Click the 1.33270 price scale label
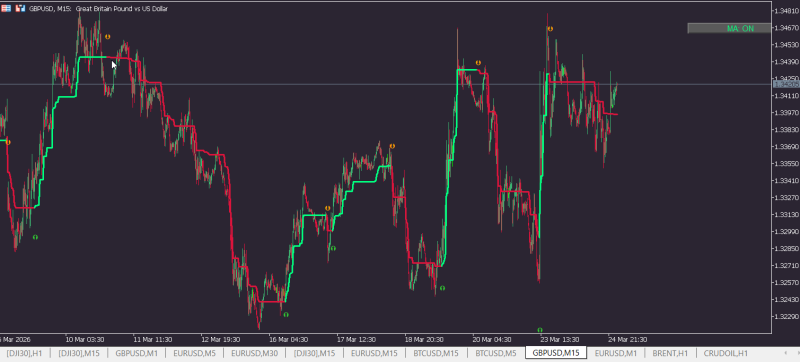Screen dimensions: 800x362 [786, 197]
